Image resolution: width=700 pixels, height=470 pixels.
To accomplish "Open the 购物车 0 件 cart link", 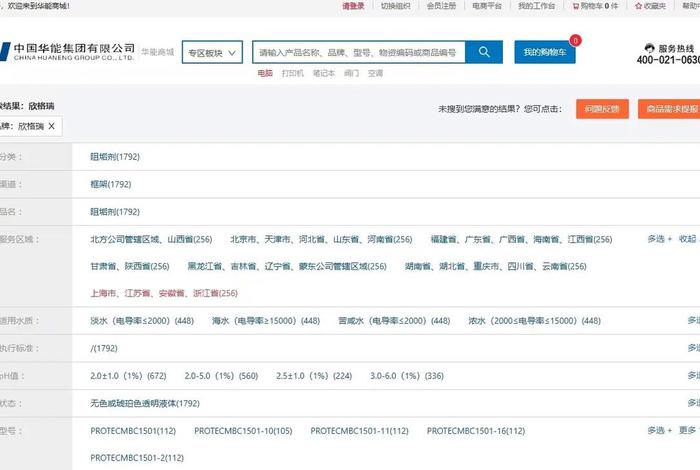I will pos(596,6).
